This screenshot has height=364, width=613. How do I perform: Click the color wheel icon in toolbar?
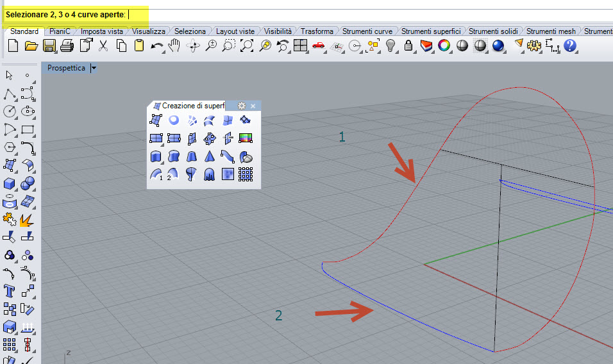click(444, 45)
